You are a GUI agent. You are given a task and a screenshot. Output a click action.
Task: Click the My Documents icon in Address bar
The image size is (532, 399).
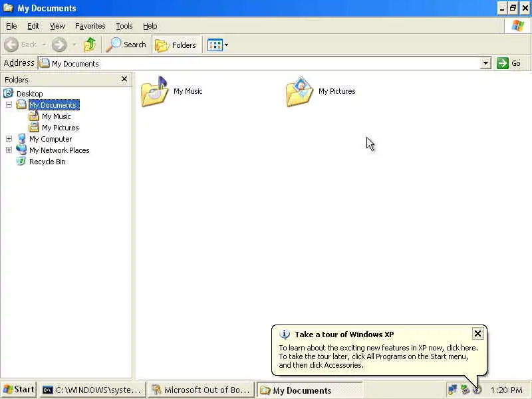[44, 63]
